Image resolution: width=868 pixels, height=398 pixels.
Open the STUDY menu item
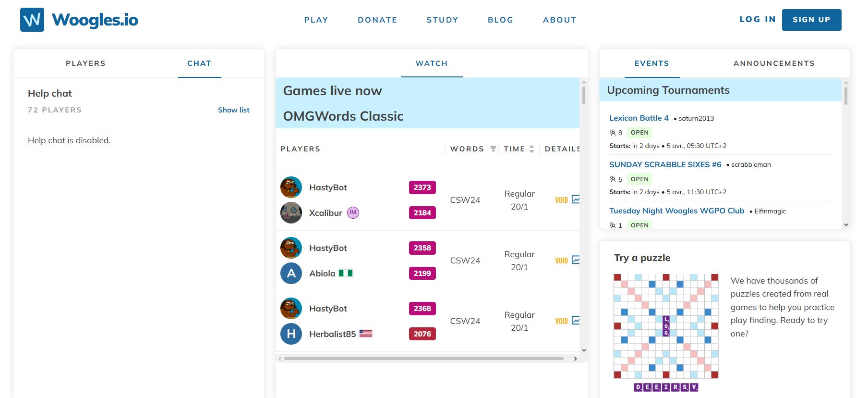tap(443, 20)
